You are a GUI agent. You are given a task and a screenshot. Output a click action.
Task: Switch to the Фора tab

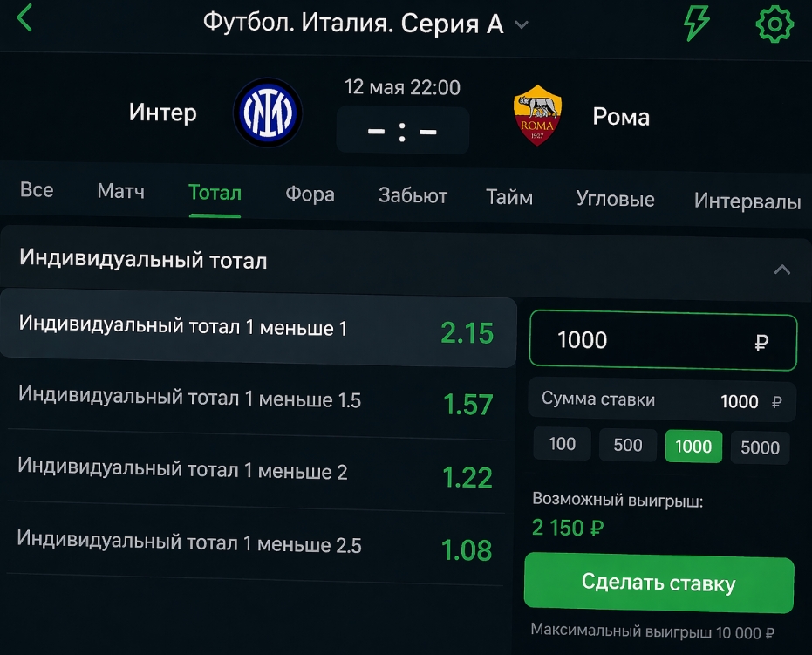(310, 194)
